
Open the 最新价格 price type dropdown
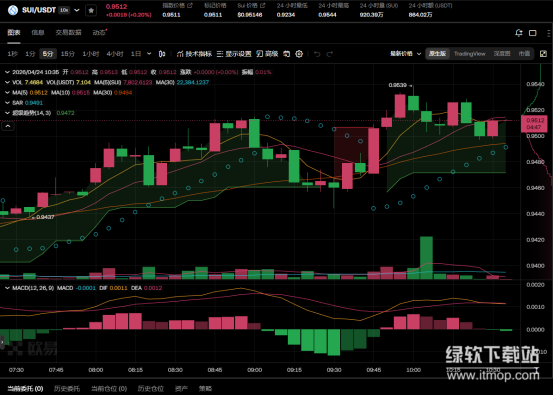tap(405, 54)
